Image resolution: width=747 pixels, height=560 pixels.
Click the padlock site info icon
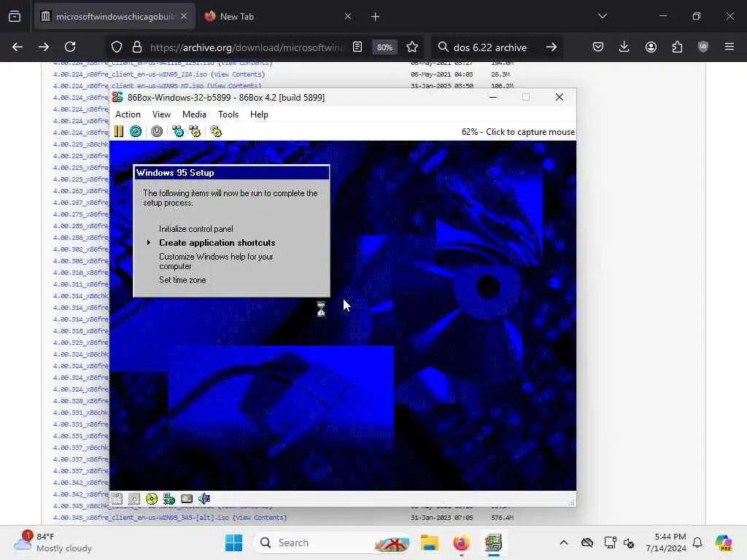[137, 47]
